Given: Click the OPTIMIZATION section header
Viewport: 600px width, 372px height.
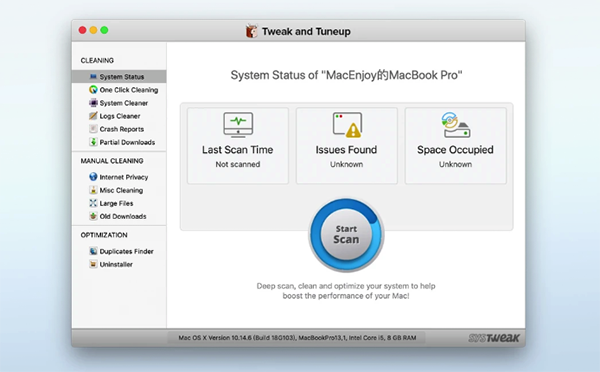Looking at the screenshot, I should coord(104,235).
